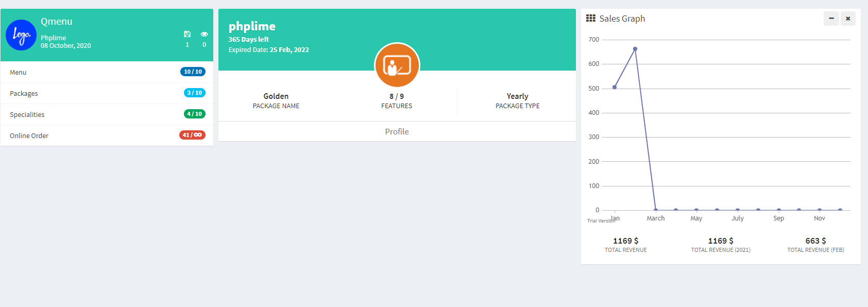Remove the Sales Graph panel
Image resolution: width=868 pixels, height=307 pixels.
848,19
